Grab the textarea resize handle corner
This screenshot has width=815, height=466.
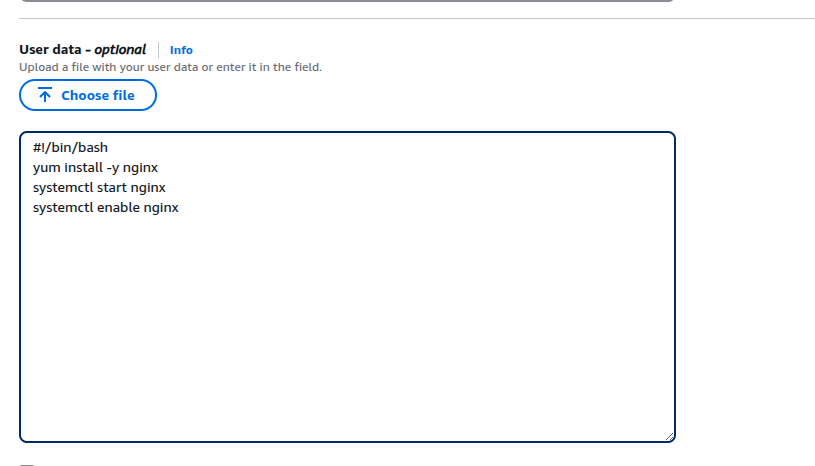[669, 437]
